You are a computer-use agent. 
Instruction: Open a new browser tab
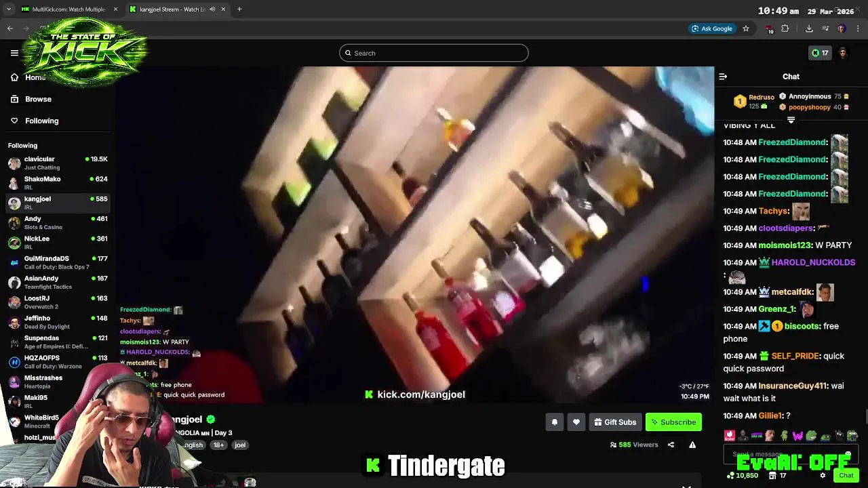[x=239, y=9]
